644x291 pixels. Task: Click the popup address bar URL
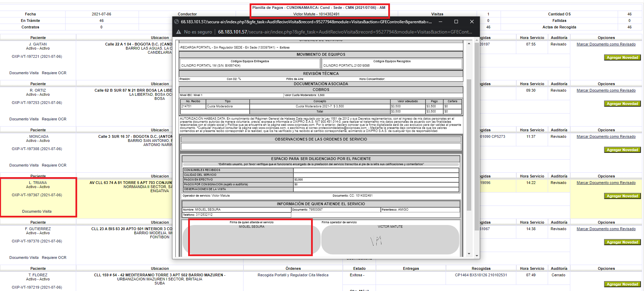(345, 32)
